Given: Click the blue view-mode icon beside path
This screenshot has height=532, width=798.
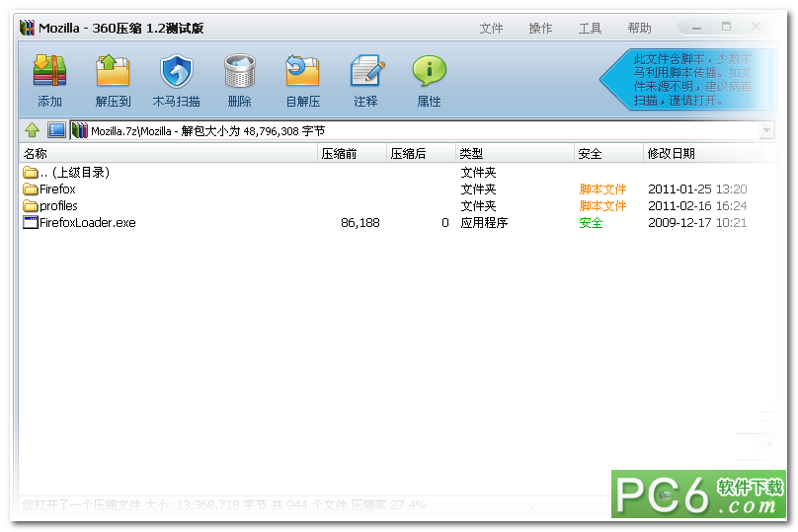Looking at the screenshot, I should tap(56, 130).
